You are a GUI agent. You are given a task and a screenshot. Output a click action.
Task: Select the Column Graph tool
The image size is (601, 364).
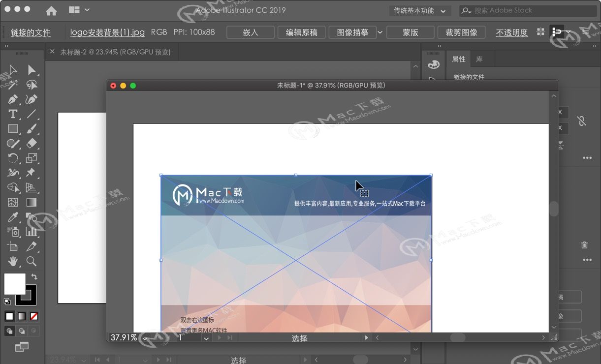(x=32, y=232)
